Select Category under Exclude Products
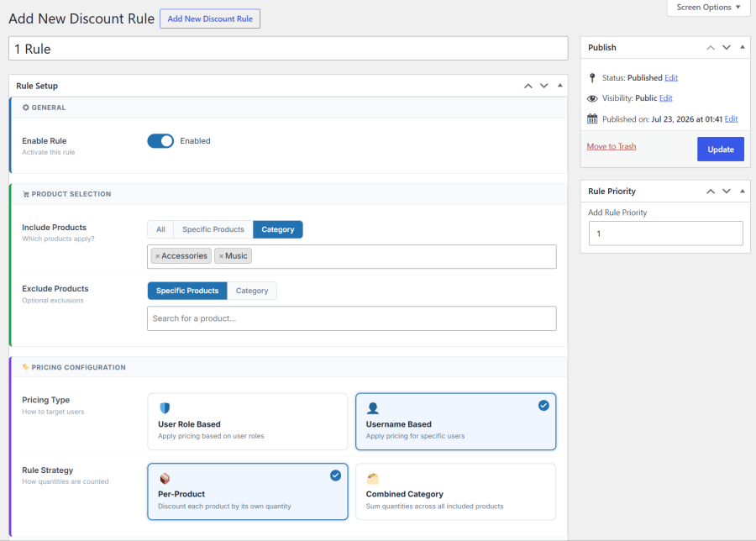 pos(252,291)
